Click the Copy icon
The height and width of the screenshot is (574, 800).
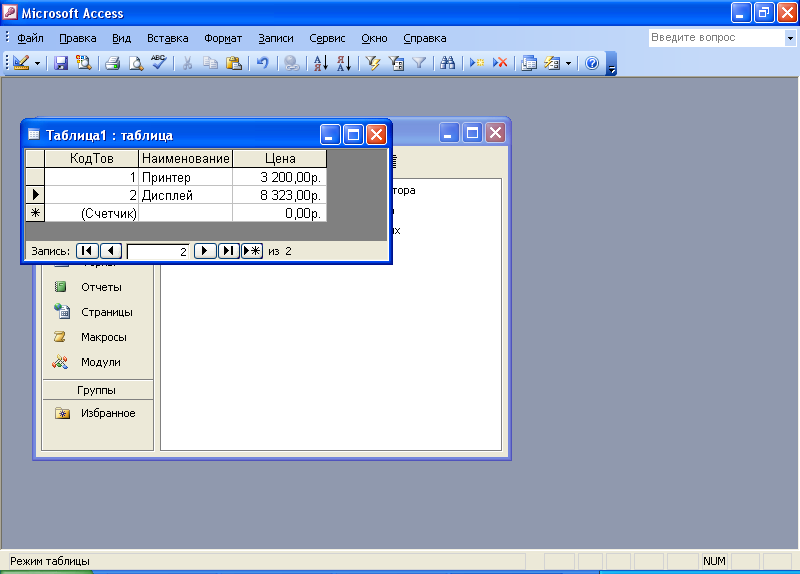click(210, 63)
